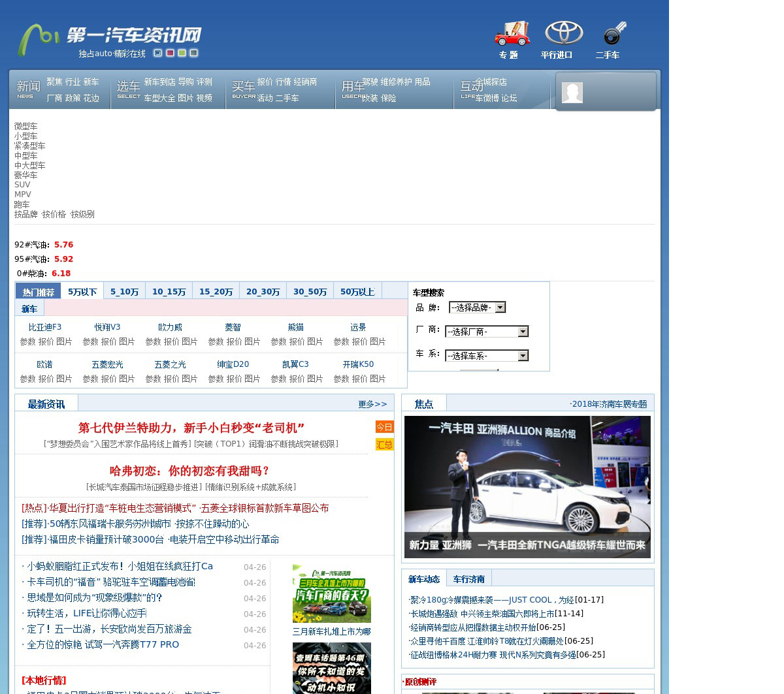The height and width of the screenshot is (694, 784).
Task: Select the blue square below the logo
Action: [158, 53]
